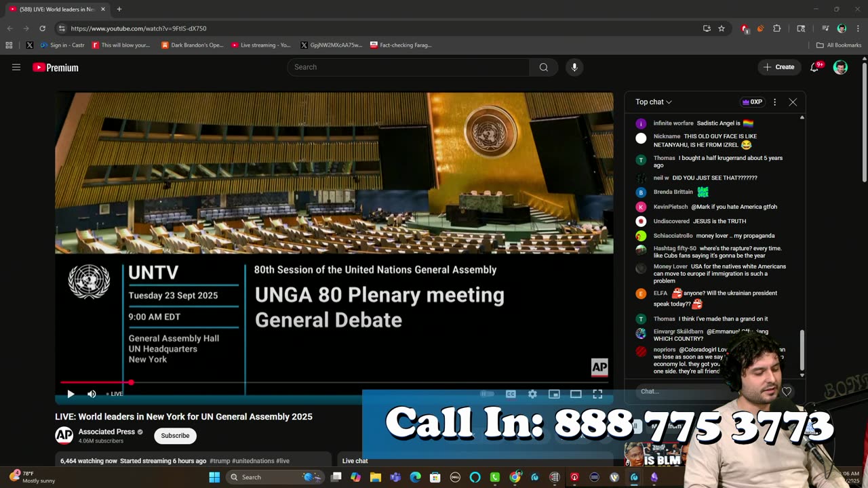The width and height of the screenshot is (868, 488).
Task: Reload the page with the refresh icon
Action: point(42,28)
